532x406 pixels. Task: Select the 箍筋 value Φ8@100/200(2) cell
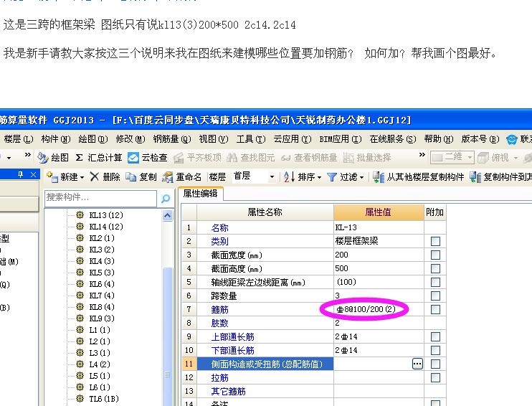click(x=379, y=309)
